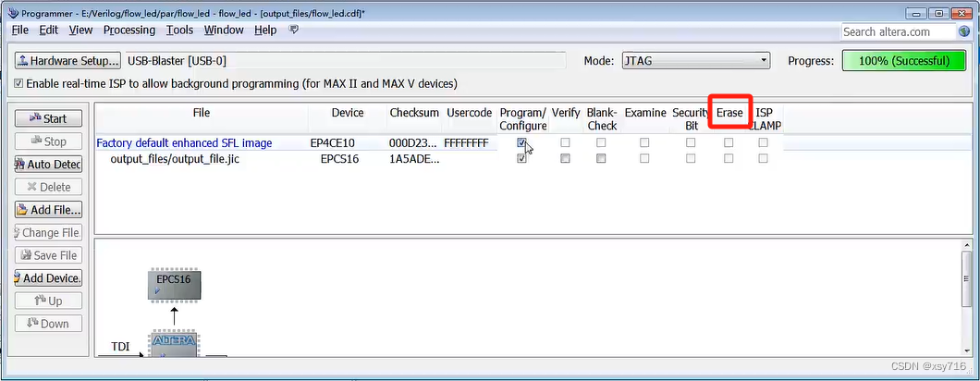Screen dimensions: 980x381
Task: Click the USB-Blaster [USB-0] hardware field
Action: click(x=346, y=61)
